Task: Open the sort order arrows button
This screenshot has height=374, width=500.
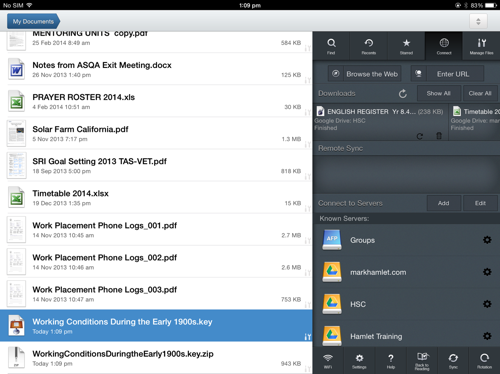Action: pyautogui.click(x=478, y=22)
